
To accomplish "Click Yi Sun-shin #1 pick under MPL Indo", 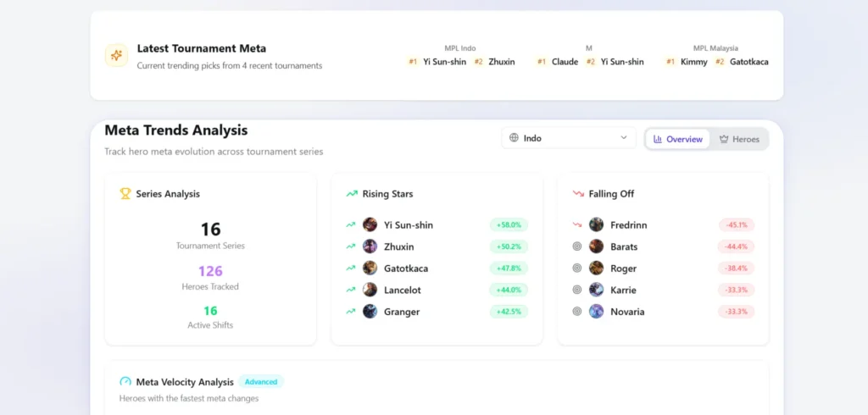I will click(x=437, y=62).
